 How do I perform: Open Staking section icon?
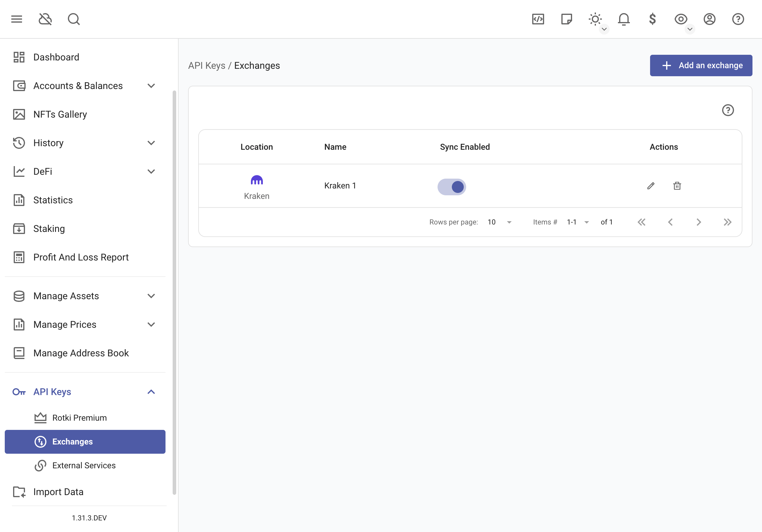click(19, 229)
